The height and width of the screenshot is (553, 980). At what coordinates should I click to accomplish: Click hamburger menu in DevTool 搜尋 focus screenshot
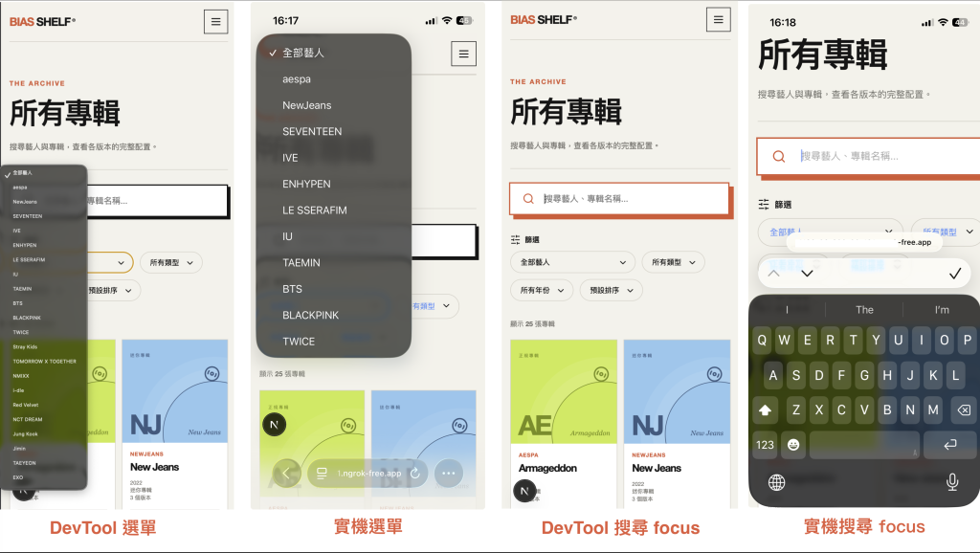[718, 19]
